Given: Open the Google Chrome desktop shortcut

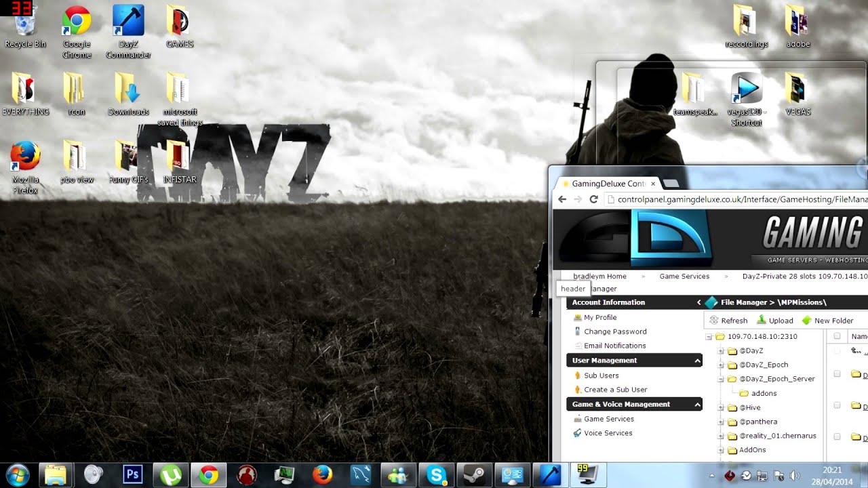Looking at the screenshot, I should pos(77,31).
